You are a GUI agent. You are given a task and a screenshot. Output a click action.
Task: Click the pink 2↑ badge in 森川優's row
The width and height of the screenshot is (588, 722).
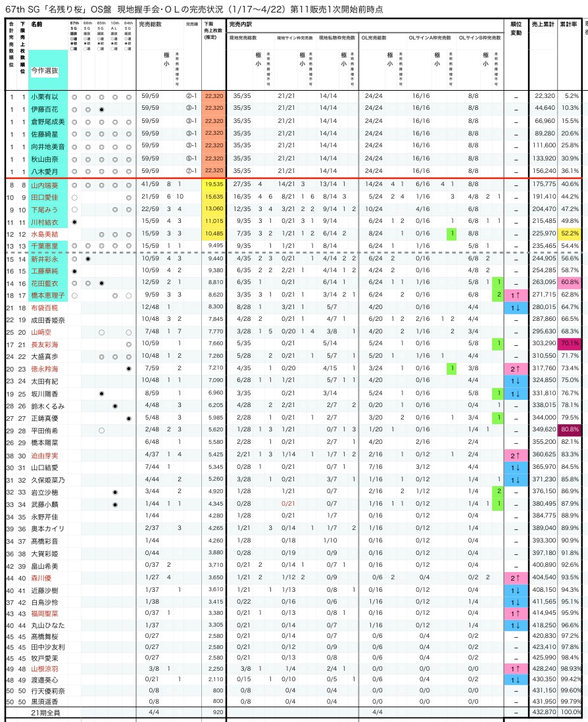tap(516, 578)
